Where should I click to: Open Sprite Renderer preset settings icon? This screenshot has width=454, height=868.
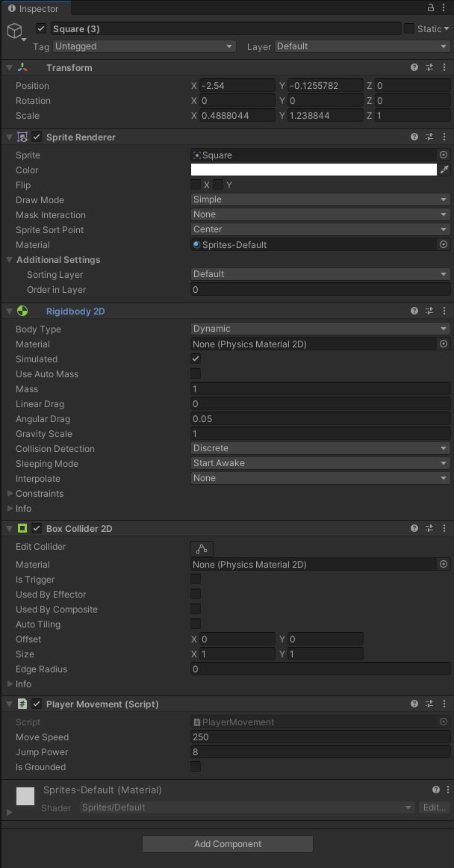(x=429, y=137)
